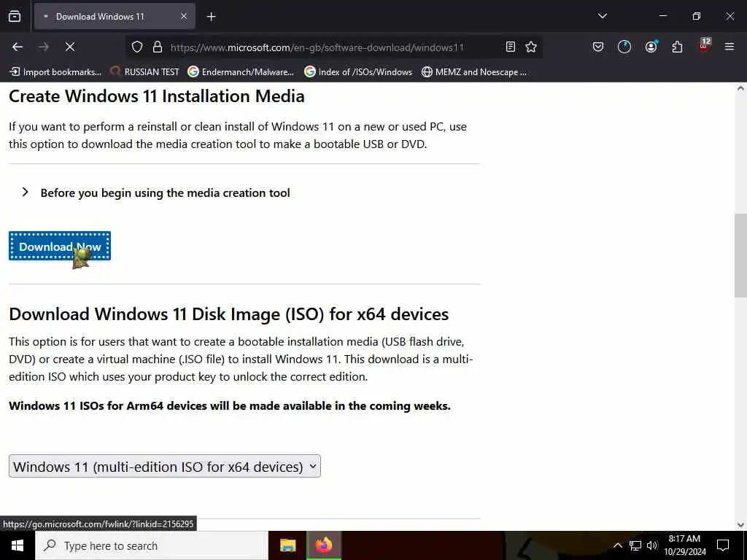Image resolution: width=747 pixels, height=560 pixels.
Task: Open File Explorer from the taskbar
Action: point(287,545)
